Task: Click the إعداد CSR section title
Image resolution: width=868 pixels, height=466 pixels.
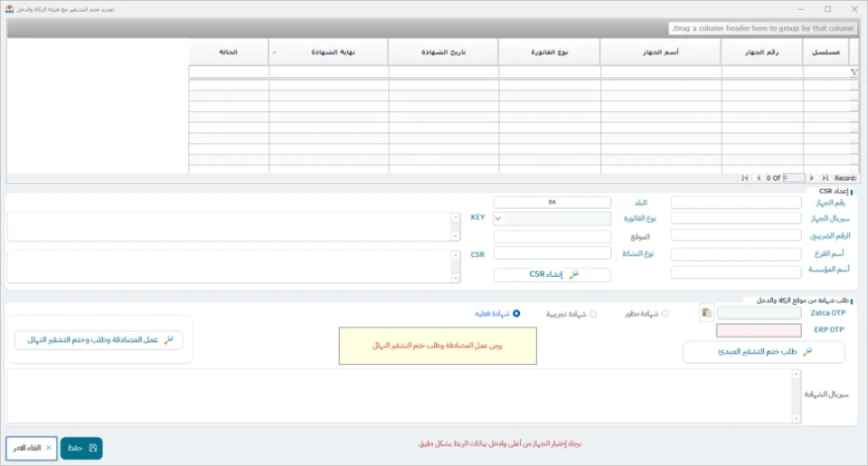Action: pos(833,191)
